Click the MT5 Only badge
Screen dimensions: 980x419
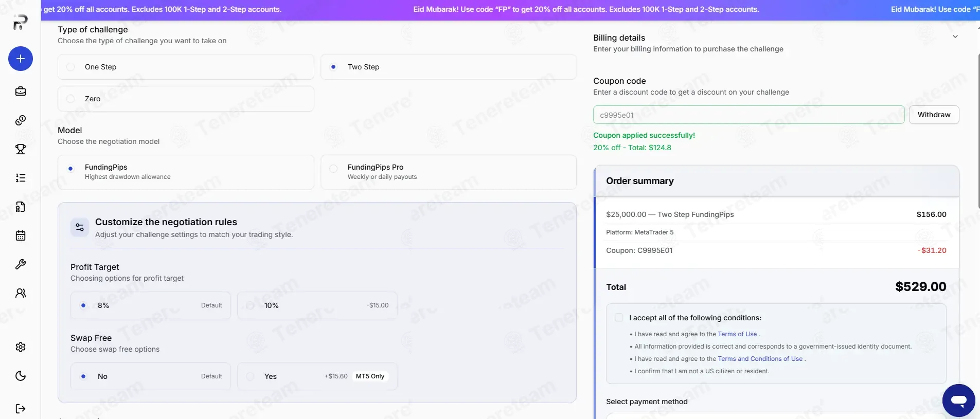pos(370,376)
